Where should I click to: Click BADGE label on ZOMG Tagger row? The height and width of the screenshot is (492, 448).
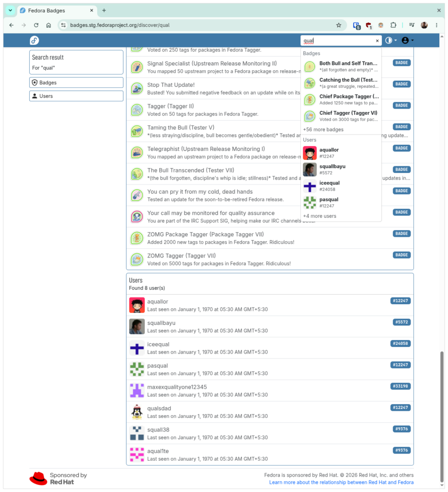[x=401, y=255]
